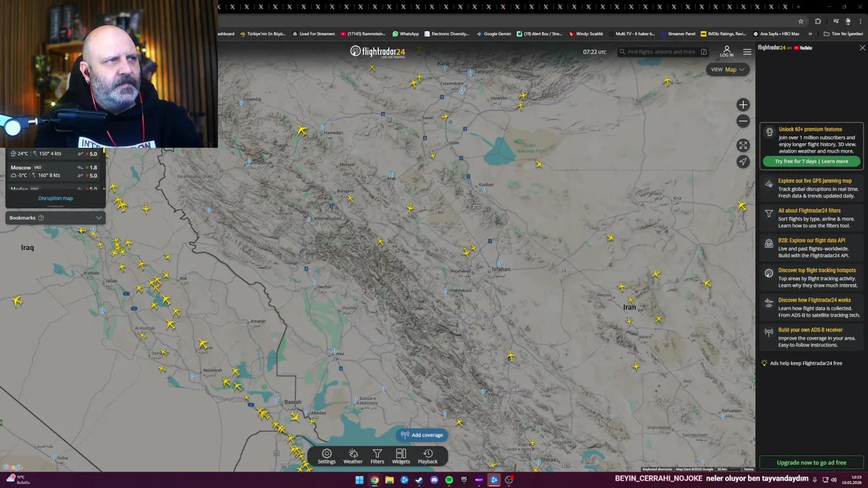Screen dimensions: 868x488
Task: Open Chrome extensions puzzle icon
Action: [x=818, y=21]
